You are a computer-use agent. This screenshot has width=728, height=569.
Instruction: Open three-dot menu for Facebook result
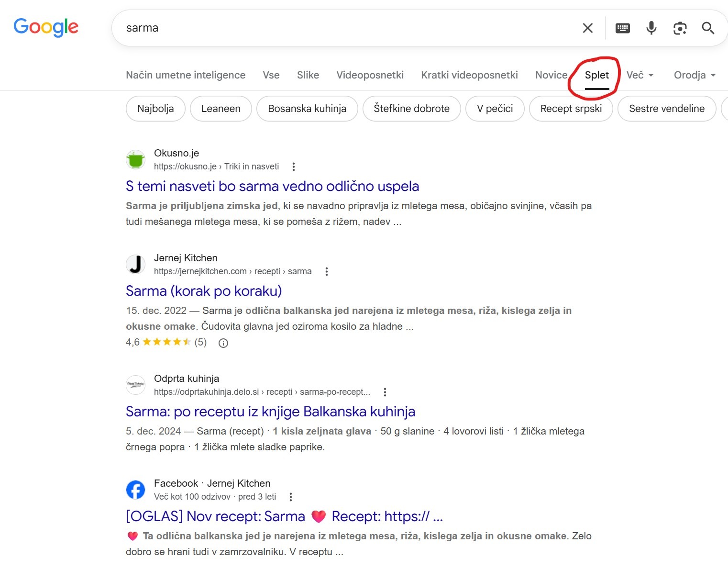point(291,497)
